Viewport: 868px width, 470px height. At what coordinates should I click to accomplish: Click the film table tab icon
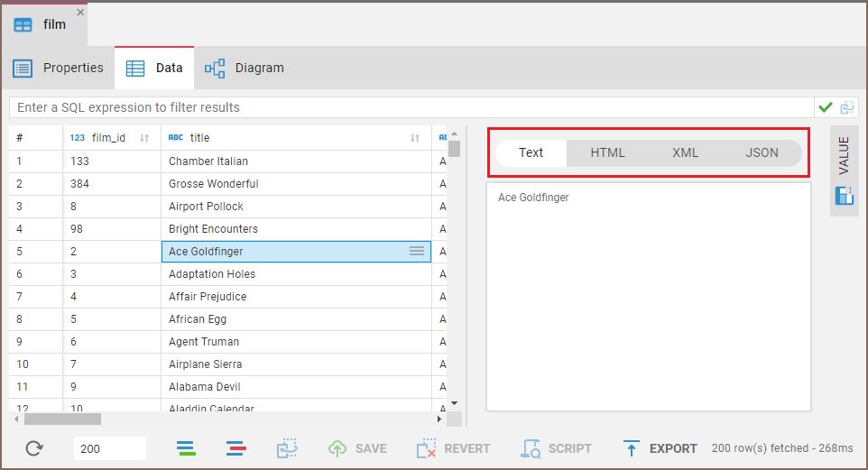pos(23,25)
